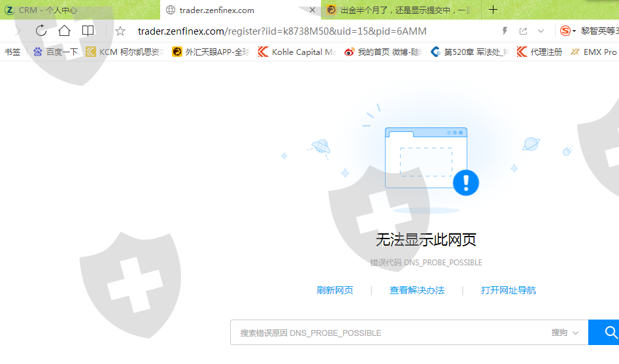Switch to the 出金半个月了 tab
This screenshot has width=619, height=364.
tap(401, 10)
